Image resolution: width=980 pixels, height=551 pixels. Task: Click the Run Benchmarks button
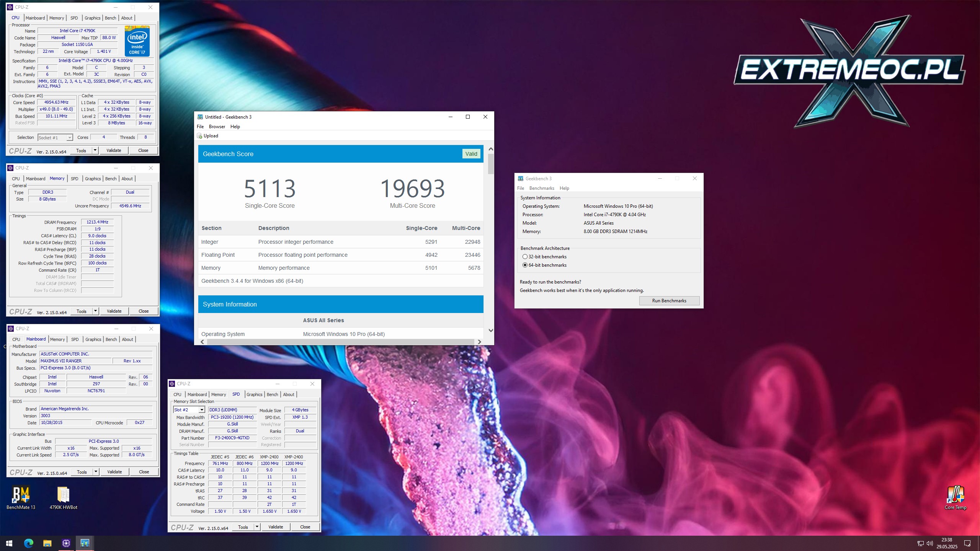tap(669, 301)
